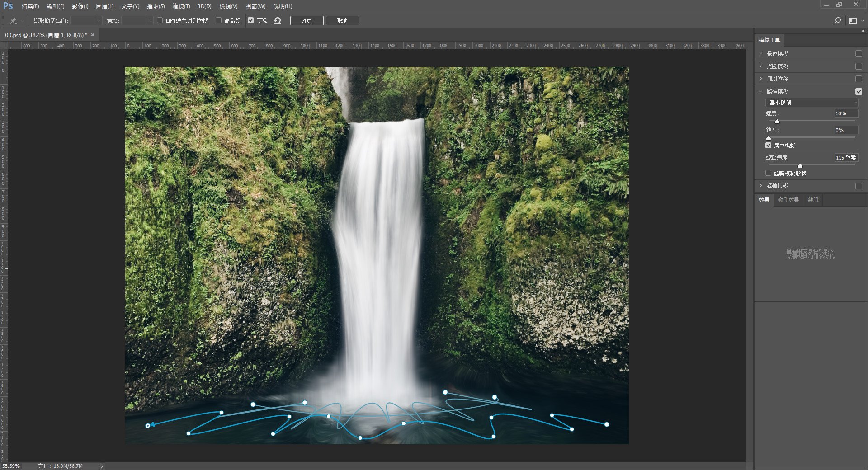The height and width of the screenshot is (470, 868).
Task: Uncheck the 預視 preview checkbox
Action: pos(250,20)
